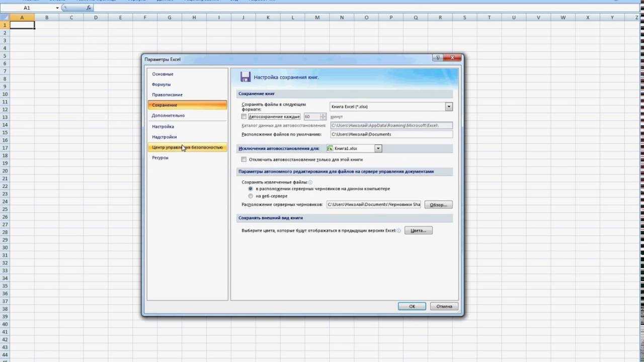
Task: Click the fx Insert Function icon
Action: (89, 8)
